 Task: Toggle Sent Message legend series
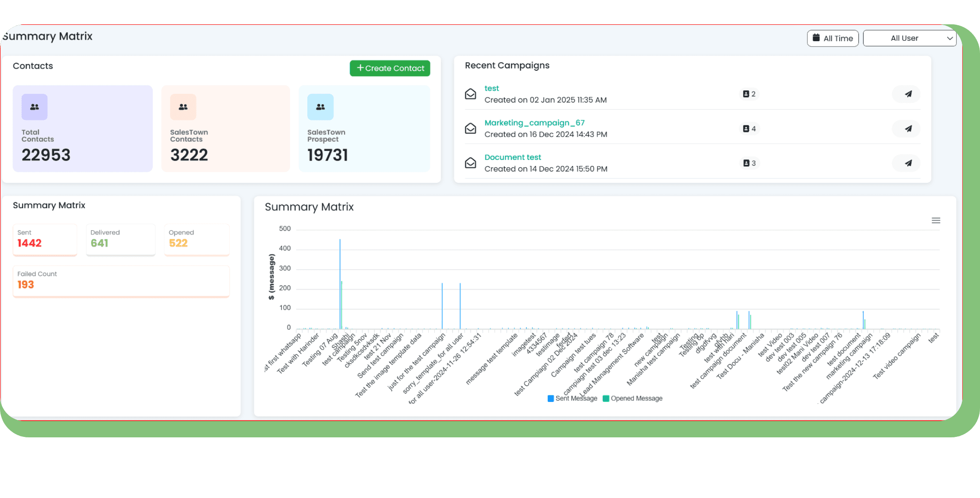point(572,398)
